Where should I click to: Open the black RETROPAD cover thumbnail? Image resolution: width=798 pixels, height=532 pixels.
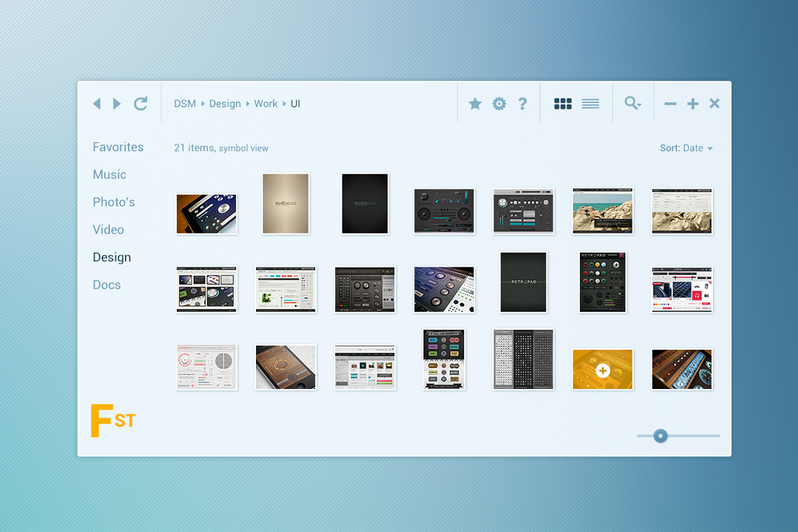coord(523,282)
